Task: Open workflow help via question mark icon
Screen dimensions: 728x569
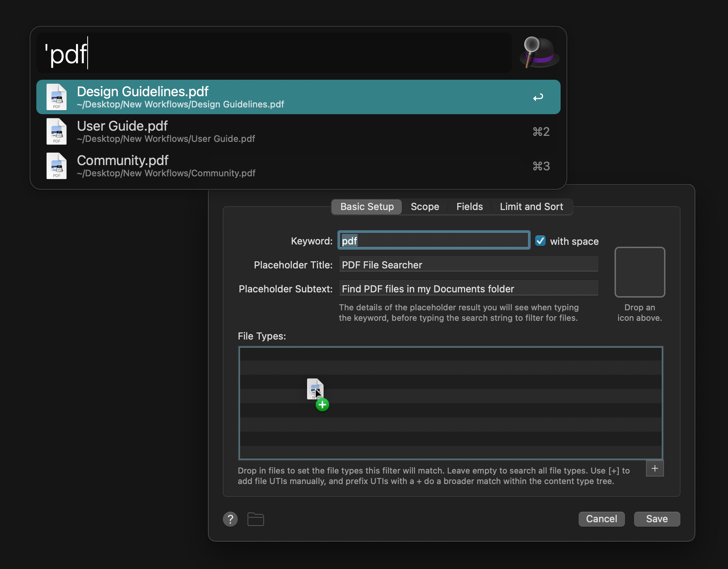Action: pos(230,519)
